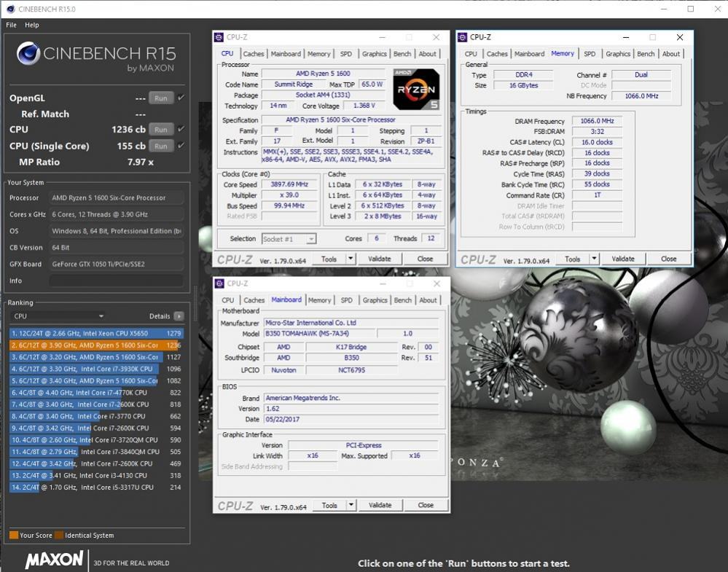Click the MAXON logo at the bottom

54,560
